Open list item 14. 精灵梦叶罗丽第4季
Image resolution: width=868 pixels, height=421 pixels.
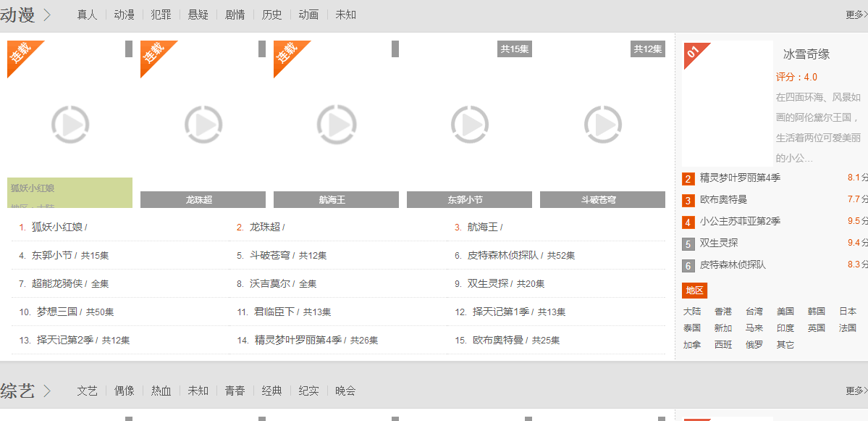tap(298, 340)
